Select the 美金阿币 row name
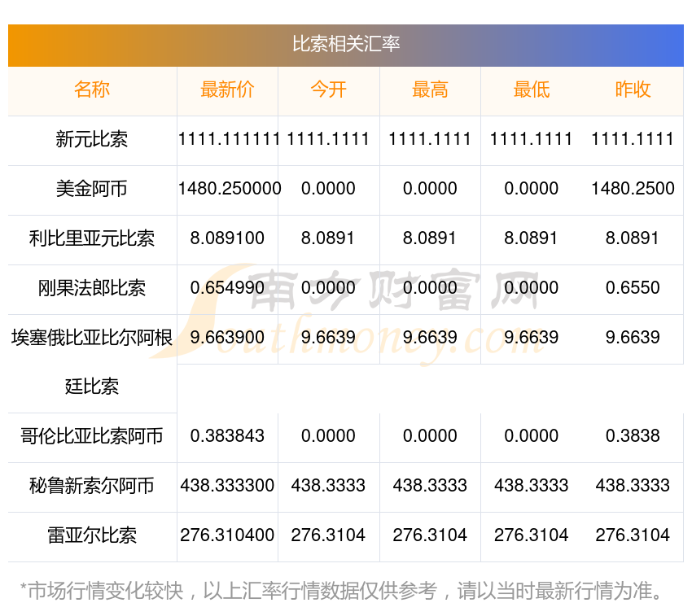The image size is (692, 616). pos(92,189)
